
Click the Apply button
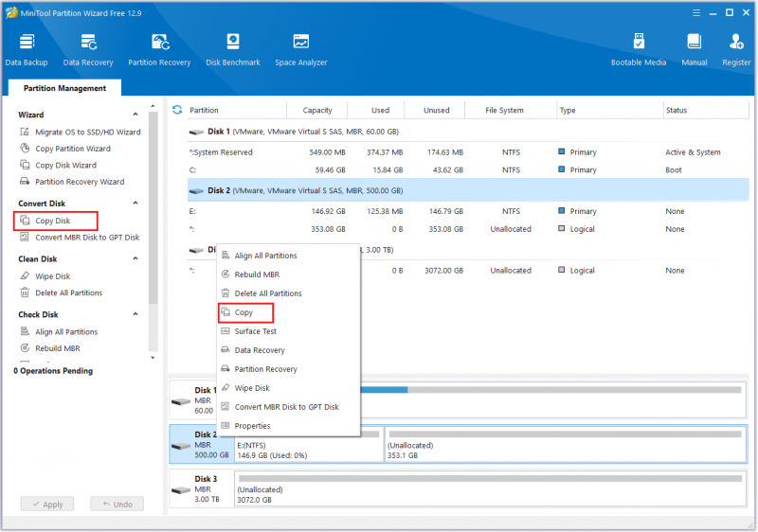pos(47,504)
